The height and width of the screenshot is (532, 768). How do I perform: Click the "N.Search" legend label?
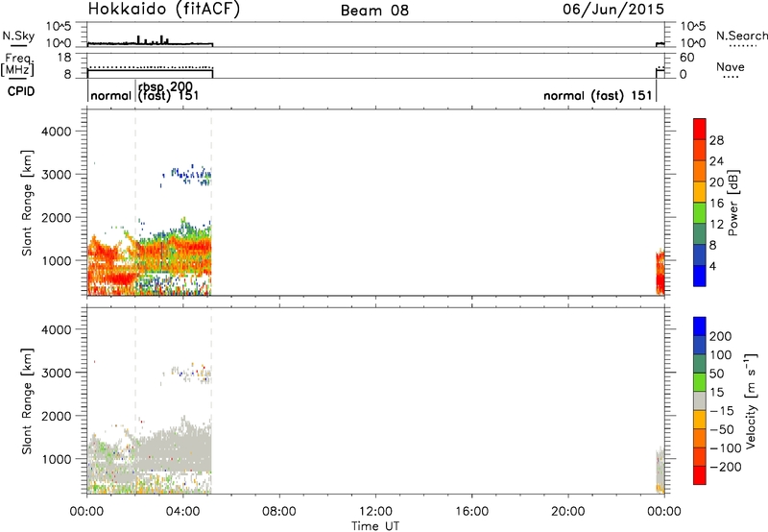point(741,36)
